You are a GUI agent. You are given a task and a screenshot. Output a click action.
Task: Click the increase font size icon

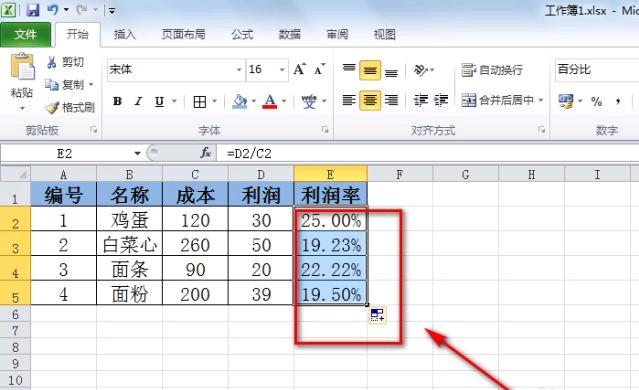299,69
